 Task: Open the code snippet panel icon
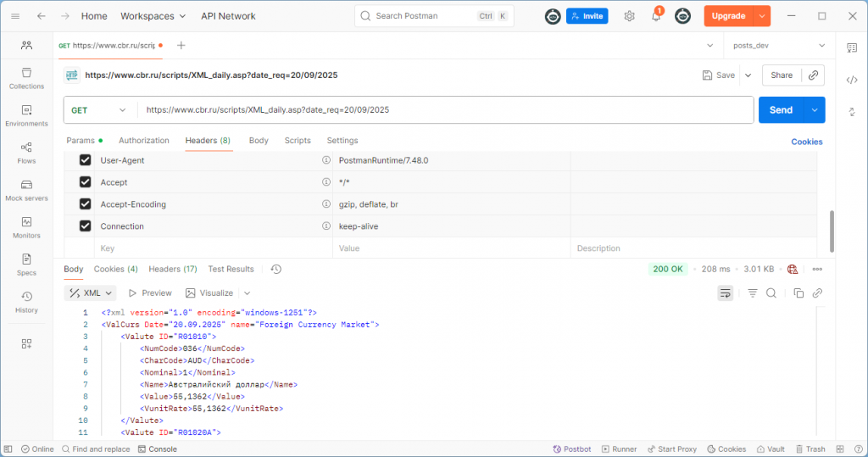[x=852, y=80]
